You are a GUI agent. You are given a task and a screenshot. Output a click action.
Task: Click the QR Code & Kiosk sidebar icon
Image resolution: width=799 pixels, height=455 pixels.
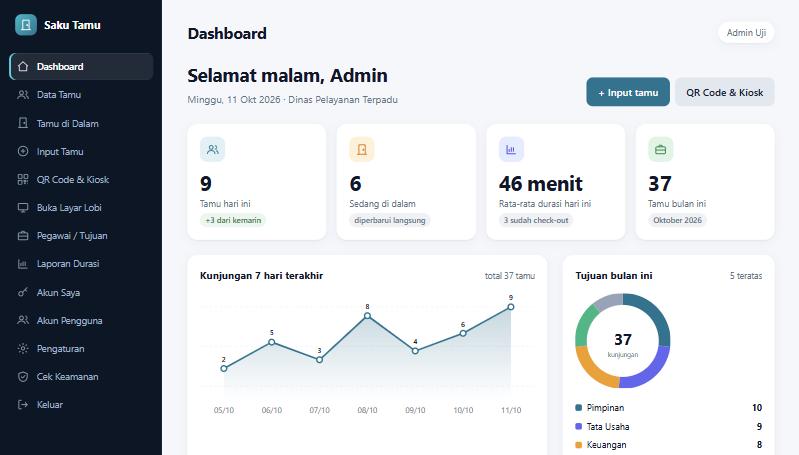click(x=23, y=179)
